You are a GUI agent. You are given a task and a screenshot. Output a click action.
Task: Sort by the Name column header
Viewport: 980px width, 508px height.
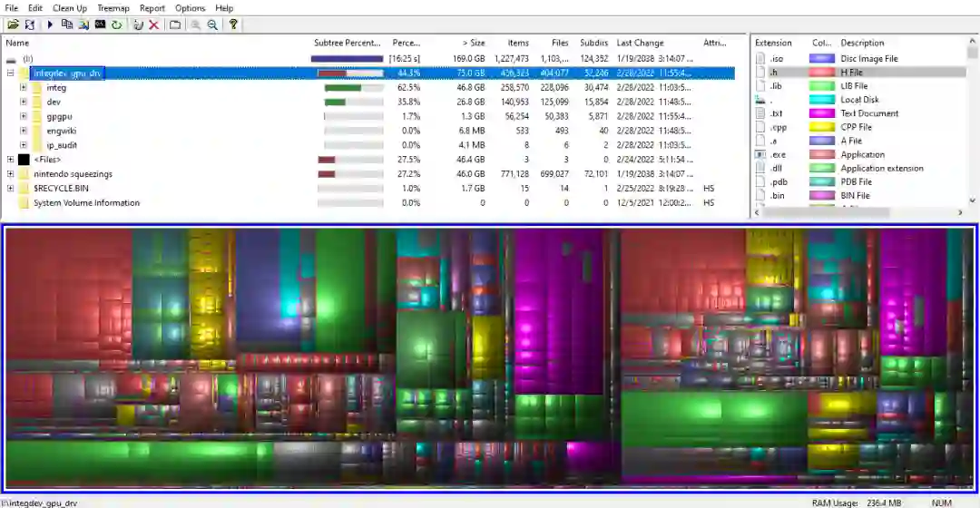click(17, 44)
